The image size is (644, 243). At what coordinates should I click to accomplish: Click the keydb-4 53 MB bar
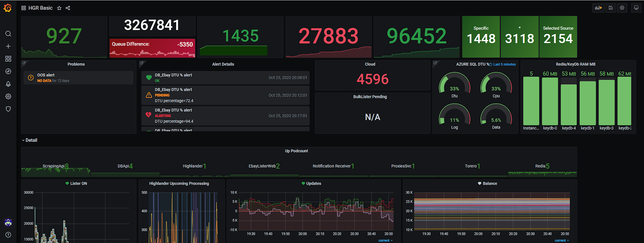click(x=569, y=104)
